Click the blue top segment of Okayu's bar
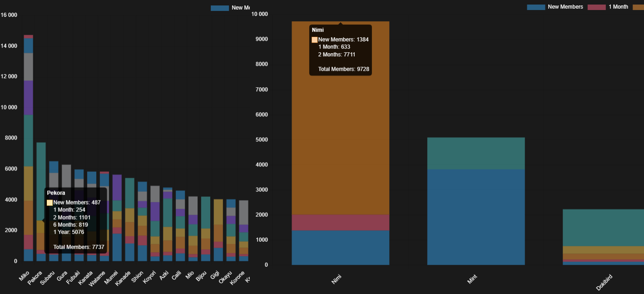The image size is (644, 294). (x=231, y=203)
